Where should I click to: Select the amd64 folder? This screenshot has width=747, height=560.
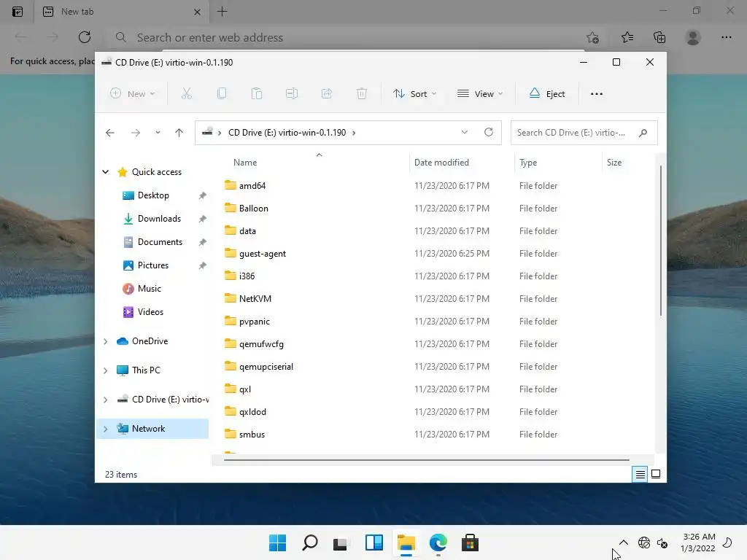pyautogui.click(x=252, y=186)
